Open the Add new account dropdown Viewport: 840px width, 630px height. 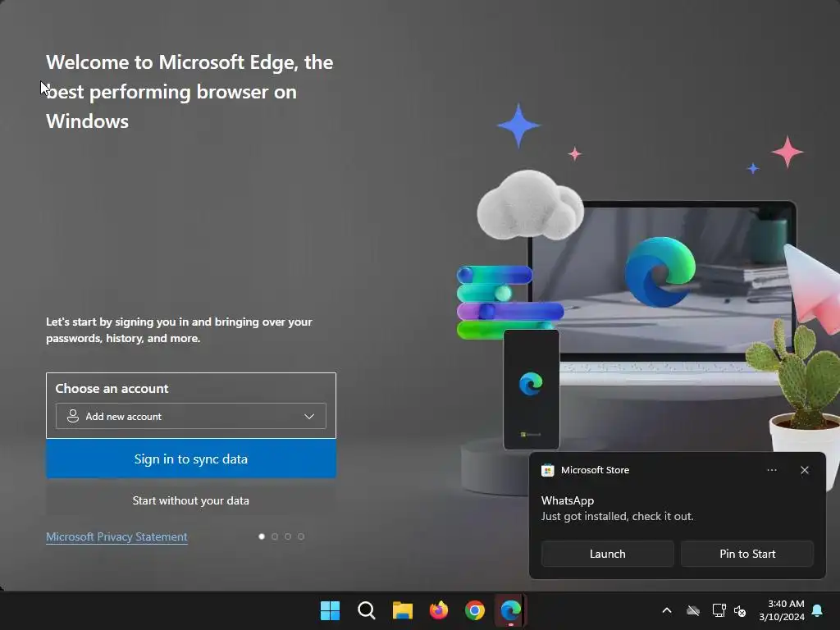[190, 416]
